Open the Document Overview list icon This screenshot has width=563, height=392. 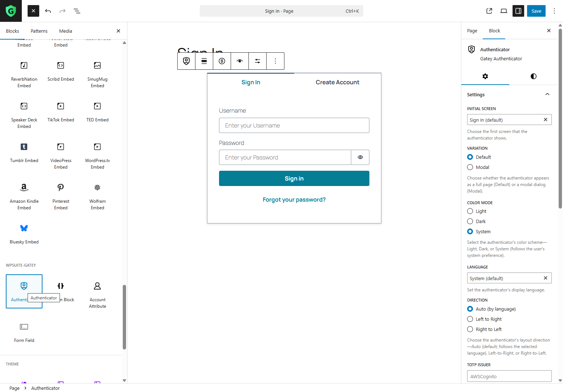[x=77, y=11]
